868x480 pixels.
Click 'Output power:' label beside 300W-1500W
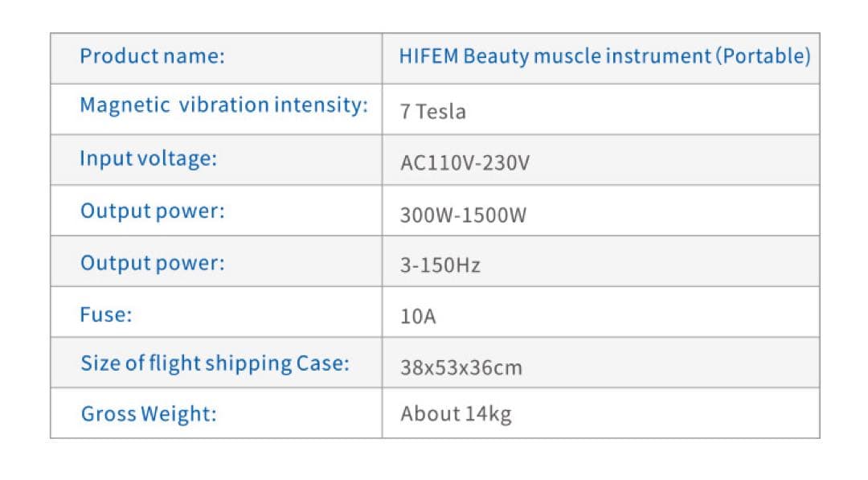(x=153, y=211)
